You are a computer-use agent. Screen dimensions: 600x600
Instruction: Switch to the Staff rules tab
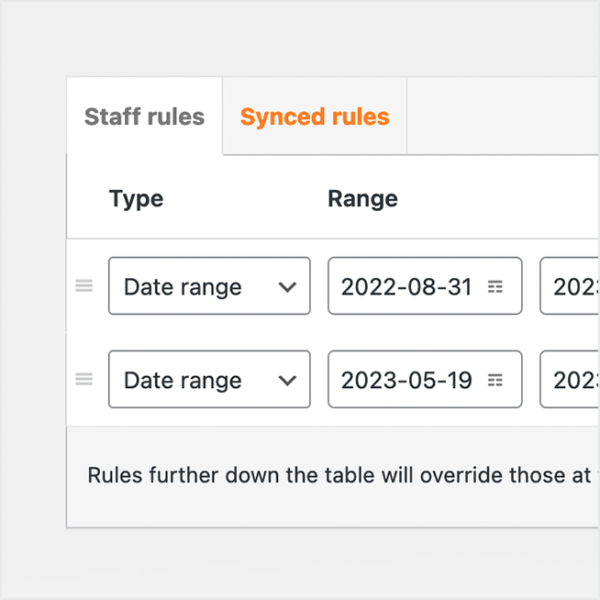[144, 116]
